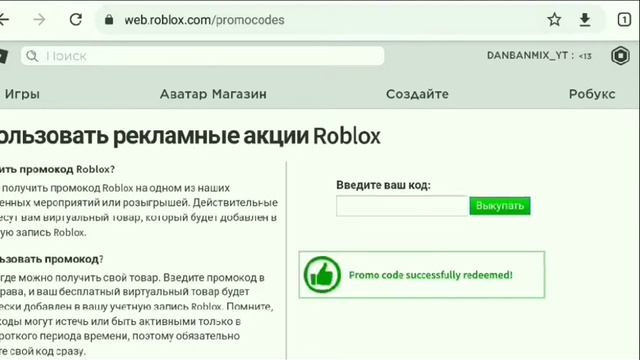Click the download arrow icon

584,20
